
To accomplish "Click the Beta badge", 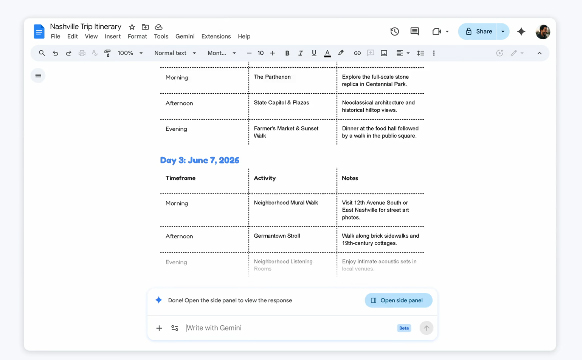I will coord(404,328).
